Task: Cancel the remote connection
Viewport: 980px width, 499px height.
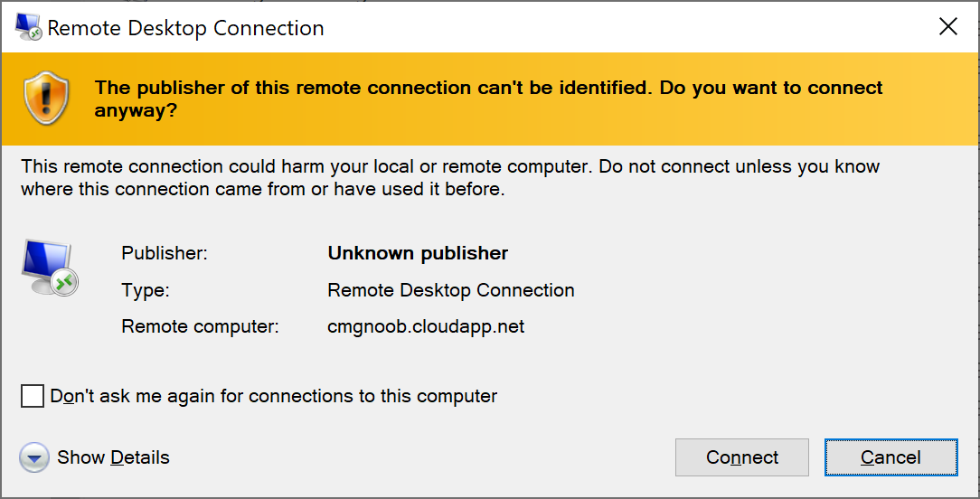Action: [890, 457]
